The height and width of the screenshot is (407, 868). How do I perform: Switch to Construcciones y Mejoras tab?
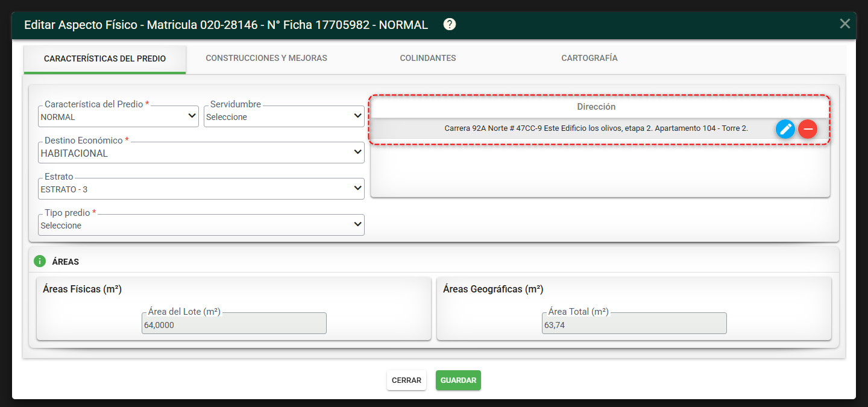click(x=266, y=58)
